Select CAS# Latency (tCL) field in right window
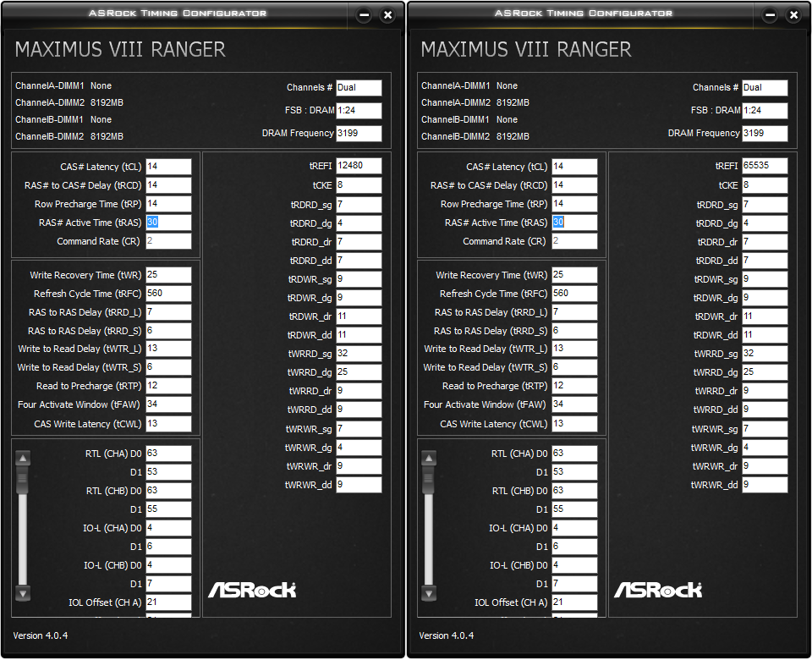Image resolution: width=812 pixels, height=660 pixels. coord(574,167)
